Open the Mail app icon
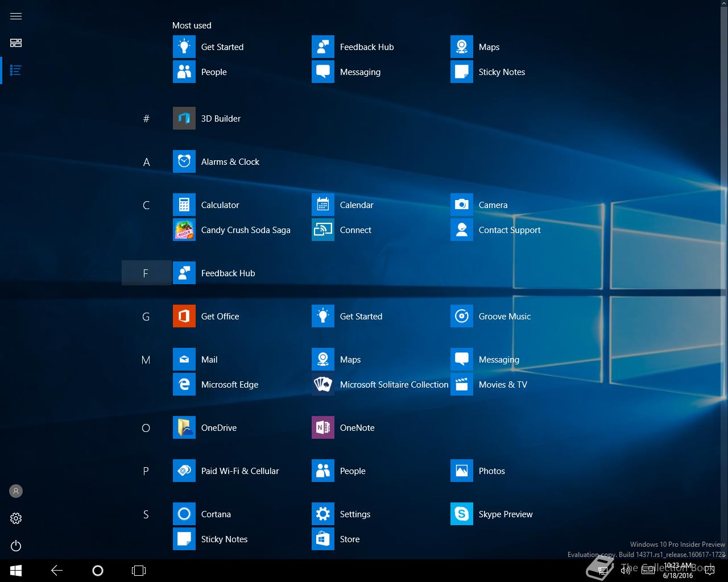728x582 pixels. 184,359
